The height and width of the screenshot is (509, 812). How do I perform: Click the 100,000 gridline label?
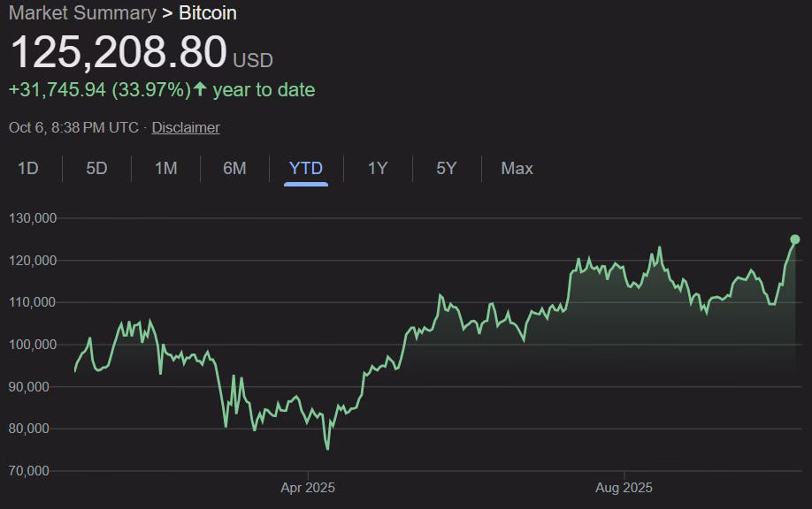point(33,345)
